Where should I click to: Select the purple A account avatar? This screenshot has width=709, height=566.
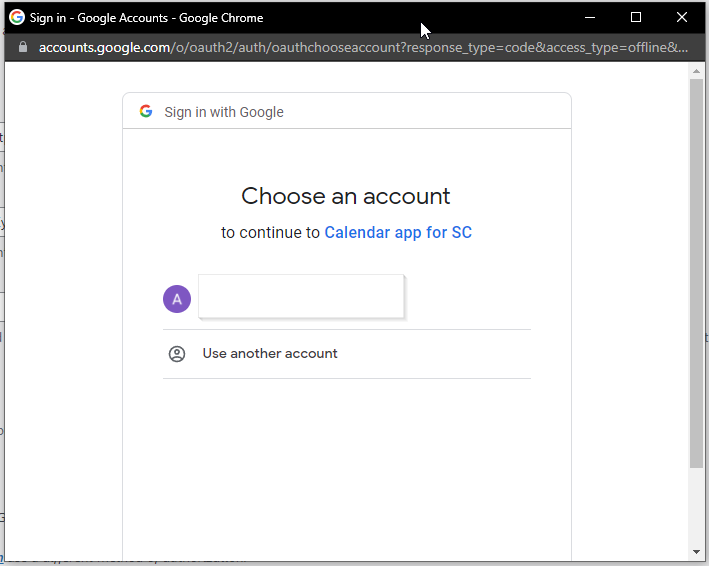[177, 298]
